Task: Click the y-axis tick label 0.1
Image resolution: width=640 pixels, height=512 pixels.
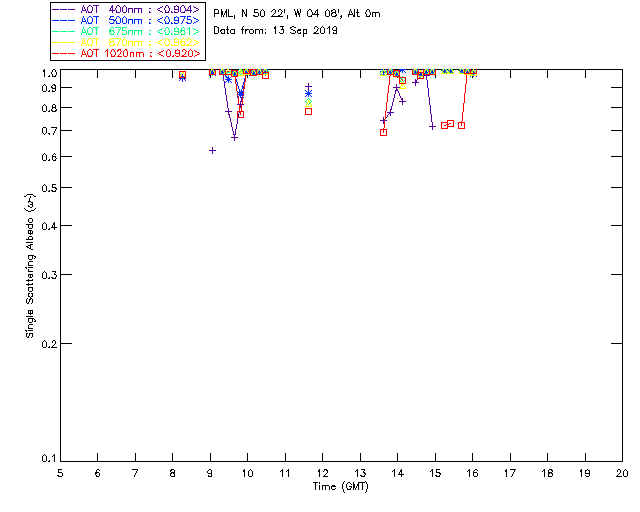Action: coord(49,459)
